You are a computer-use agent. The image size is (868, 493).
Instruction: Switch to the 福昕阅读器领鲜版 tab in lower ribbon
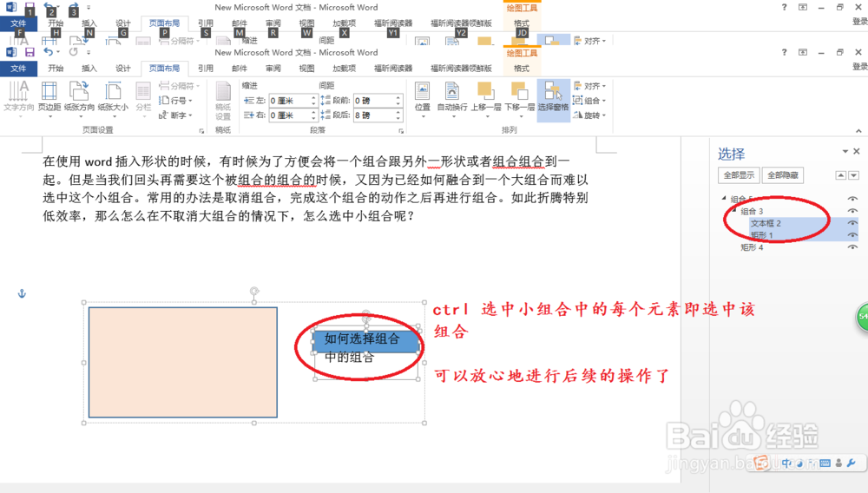tap(461, 69)
